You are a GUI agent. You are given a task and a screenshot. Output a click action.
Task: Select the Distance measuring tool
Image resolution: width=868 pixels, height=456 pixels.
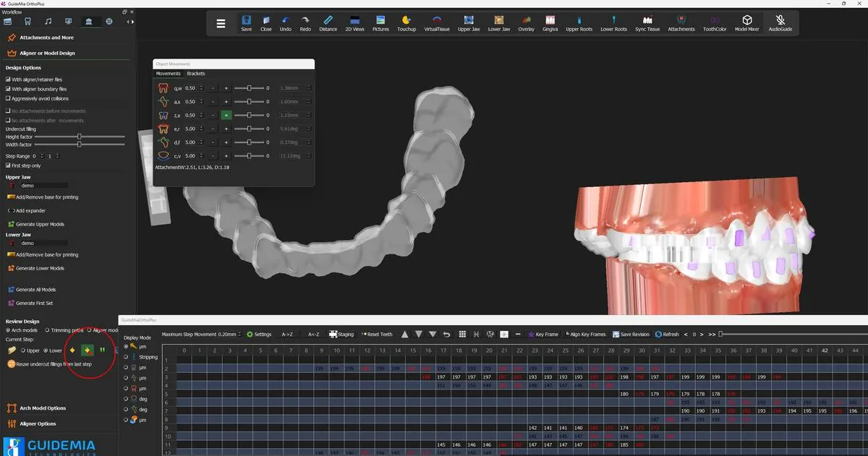click(328, 22)
